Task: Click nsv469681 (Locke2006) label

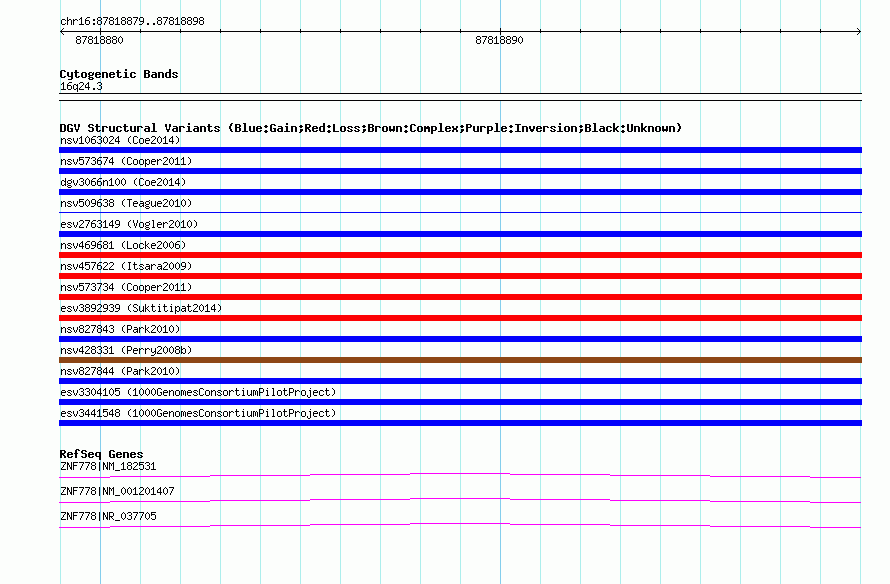Action: tap(123, 245)
